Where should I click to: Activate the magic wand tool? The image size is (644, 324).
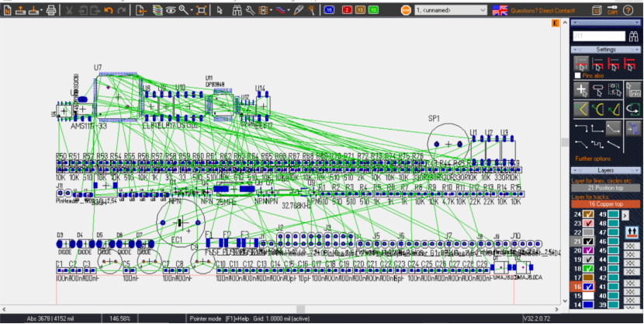pos(312,10)
